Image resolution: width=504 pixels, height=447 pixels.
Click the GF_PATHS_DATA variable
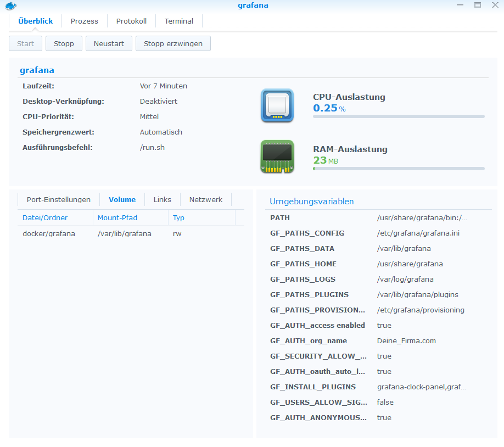click(302, 249)
